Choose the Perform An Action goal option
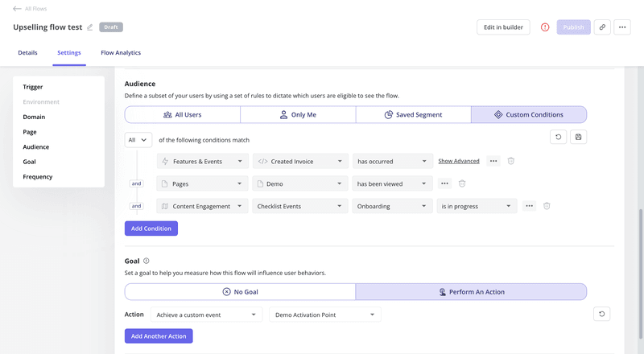Image resolution: width=644 pixels, height=354 pixels. [x=471, y=292]
